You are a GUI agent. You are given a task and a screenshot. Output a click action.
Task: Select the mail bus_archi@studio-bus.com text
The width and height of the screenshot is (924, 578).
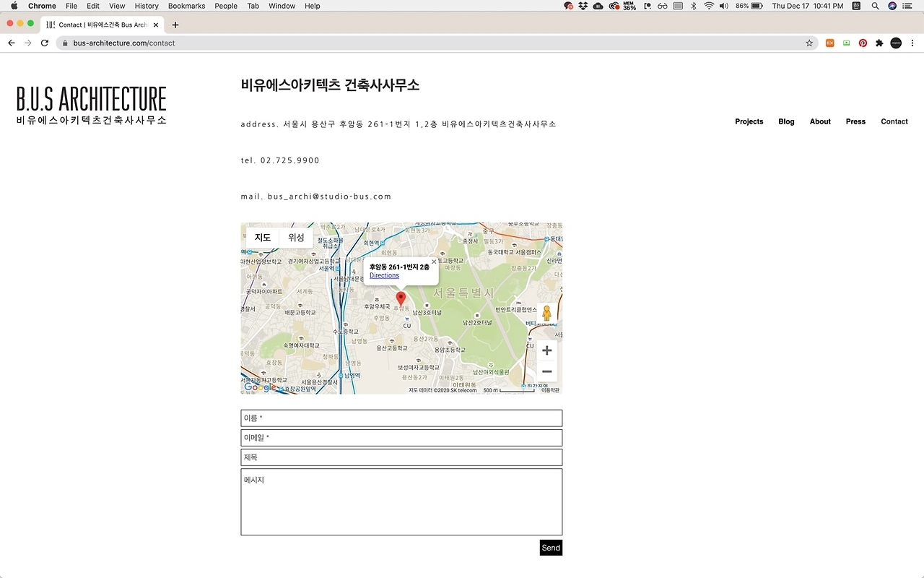[316, 197]
